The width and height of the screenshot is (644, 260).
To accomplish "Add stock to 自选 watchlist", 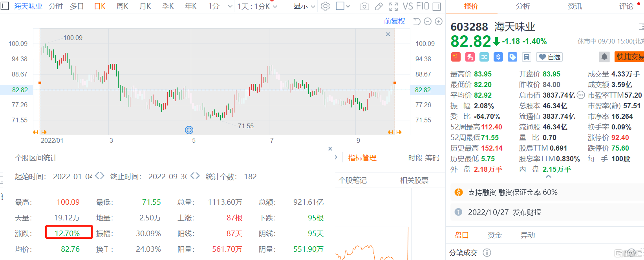I will tap(549, 57).
